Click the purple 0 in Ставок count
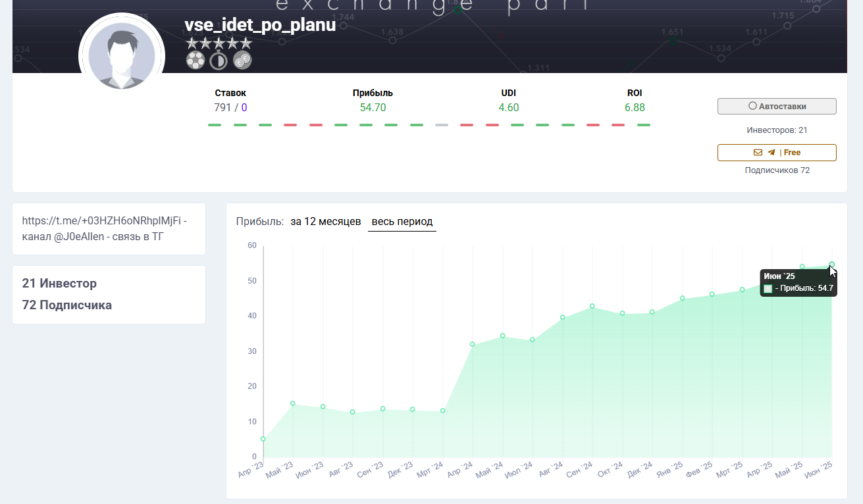The height and width of the screenshot is (504, 863). pos(244,107)
